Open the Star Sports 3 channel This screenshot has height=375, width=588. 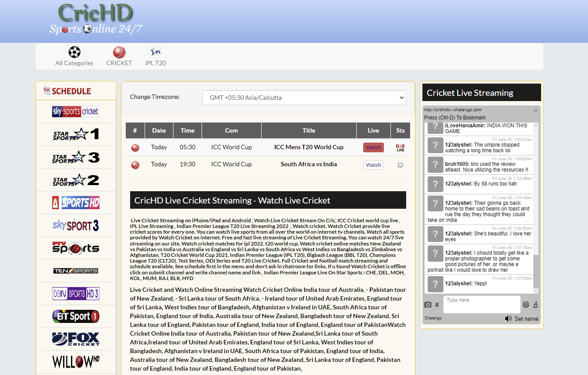(75, 157)
